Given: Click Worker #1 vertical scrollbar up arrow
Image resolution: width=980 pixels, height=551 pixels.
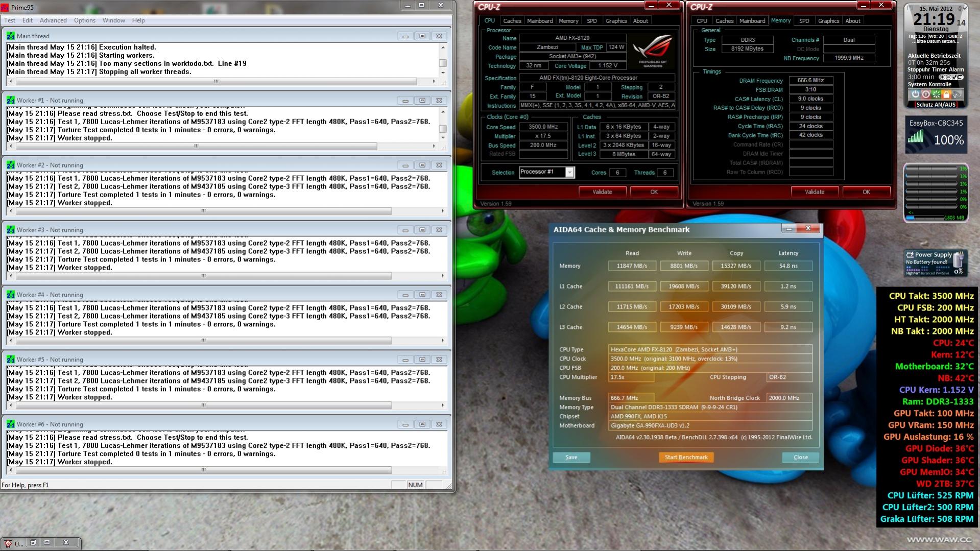Looking at the screenshot, I should (443, 112).
